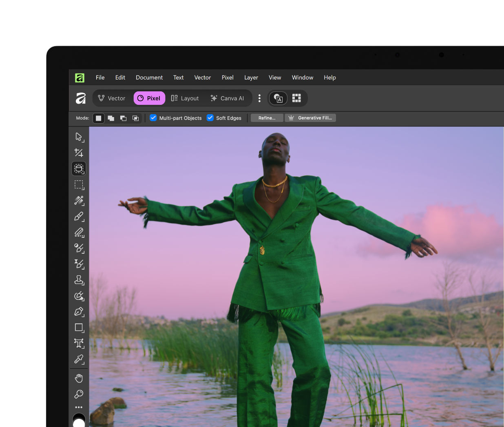Set selection mode to Add
Image resolution: width=504 pixels, height=427 pixels.
(111, 118)
